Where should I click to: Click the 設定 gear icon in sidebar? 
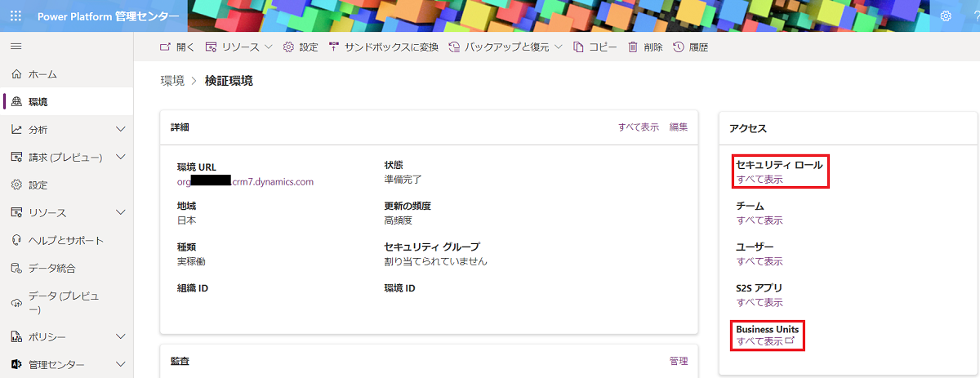[16, 185]
